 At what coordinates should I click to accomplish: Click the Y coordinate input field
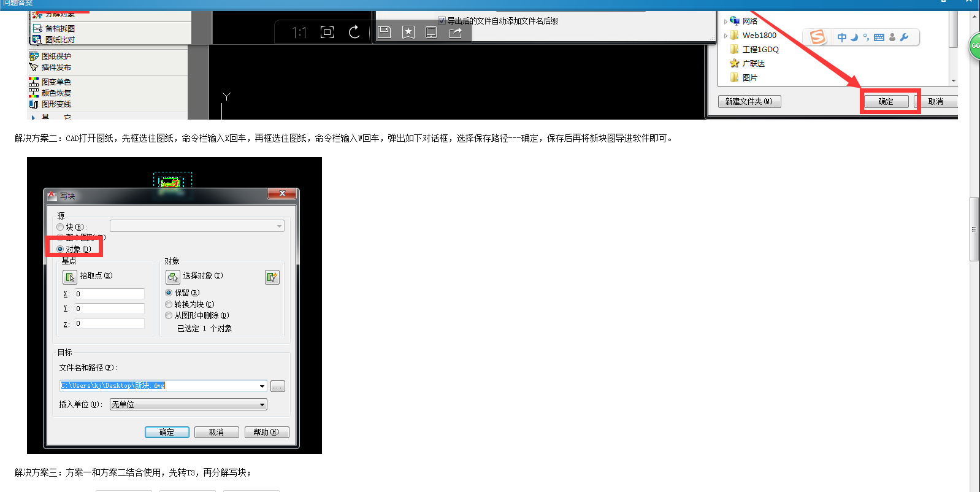pos(110,309)
